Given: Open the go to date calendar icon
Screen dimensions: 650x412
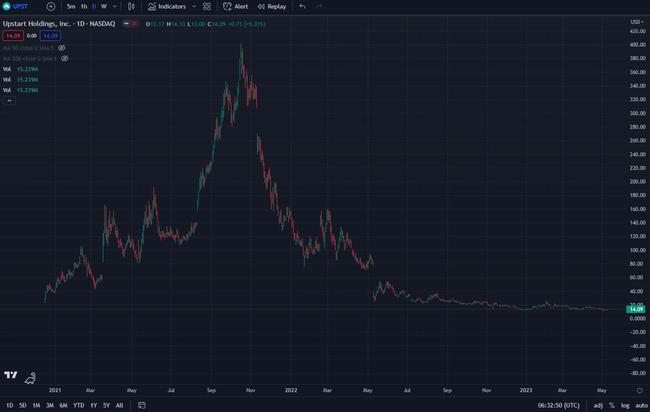Looking at the screenshot, I should [x=140, y=405].
